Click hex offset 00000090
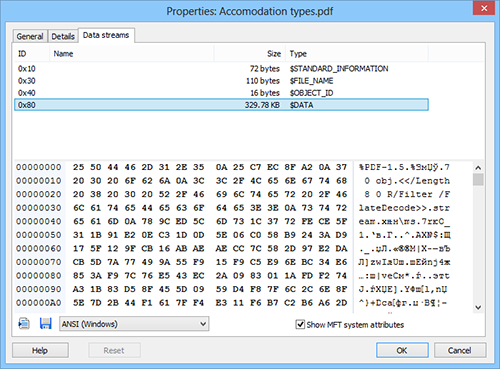Image resolution: width=500 pixels, height=369 pixels. (x=39, y=289)
